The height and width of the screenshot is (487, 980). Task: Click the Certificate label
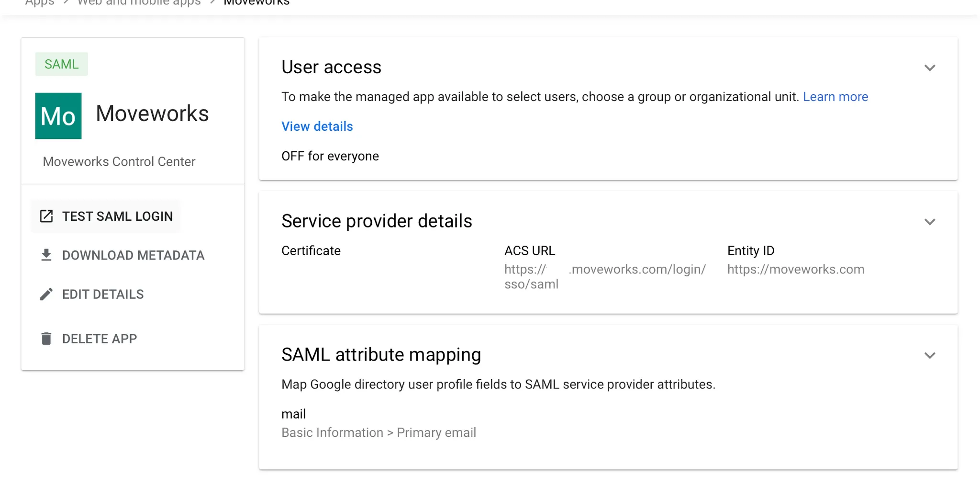coord(311,250)
